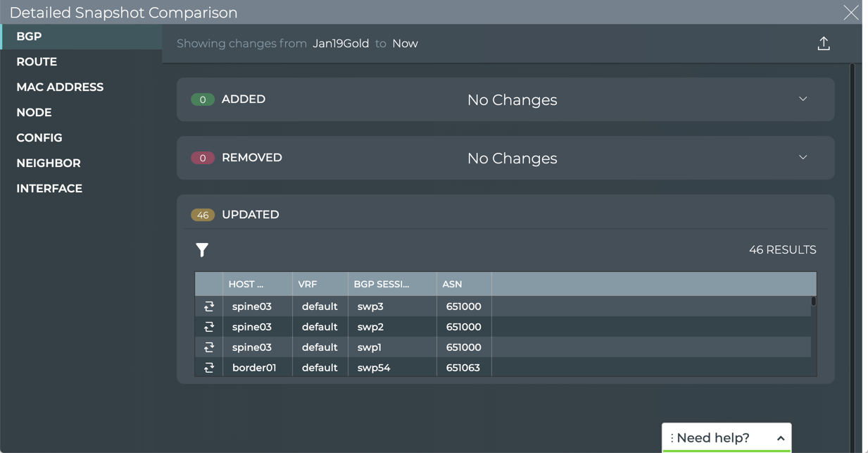Open the CONFIG tab
The height and width of the screenshot is (453, 868).
coord(39,138)
